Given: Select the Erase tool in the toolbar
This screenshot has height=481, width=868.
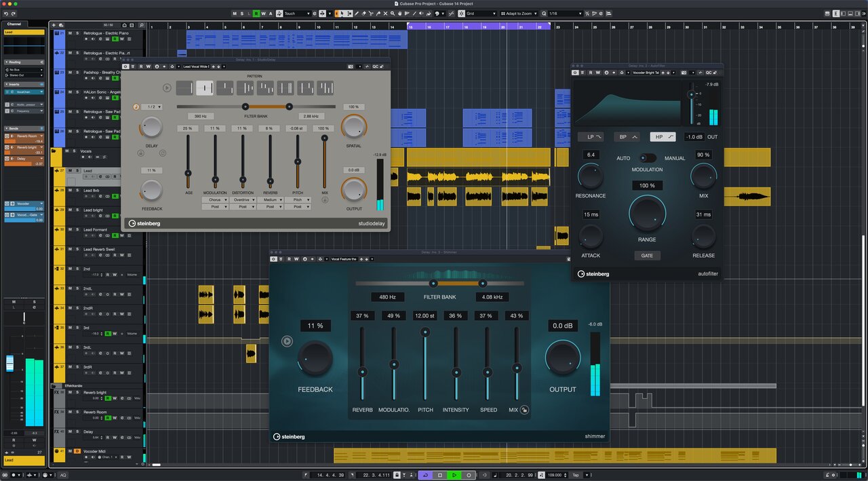Looking at the screenshot, I should pyautogui.click(x=363, y=13).
